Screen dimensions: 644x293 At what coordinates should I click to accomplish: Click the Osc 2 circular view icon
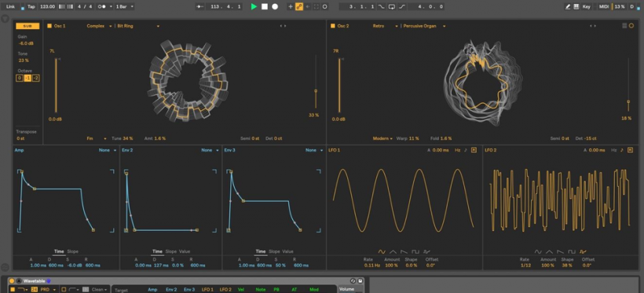631,25
